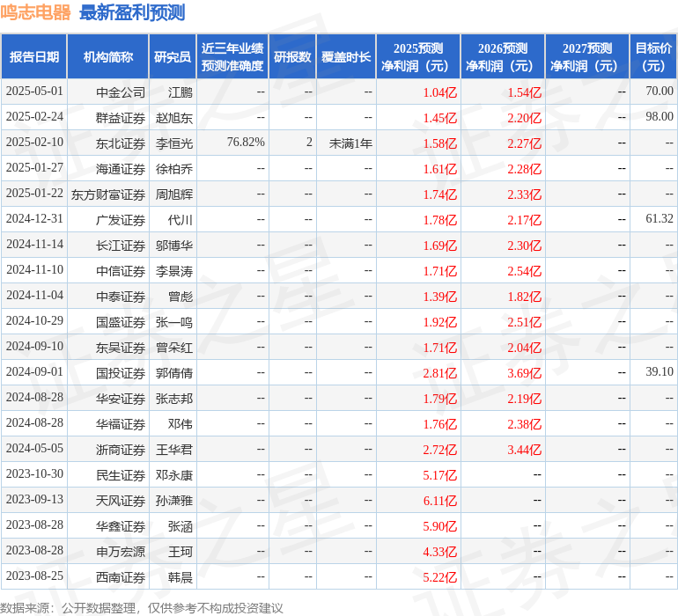Click the 2026 forecast 2.54亿
This screenshot has width=678, height=616.
pos(525,271)
